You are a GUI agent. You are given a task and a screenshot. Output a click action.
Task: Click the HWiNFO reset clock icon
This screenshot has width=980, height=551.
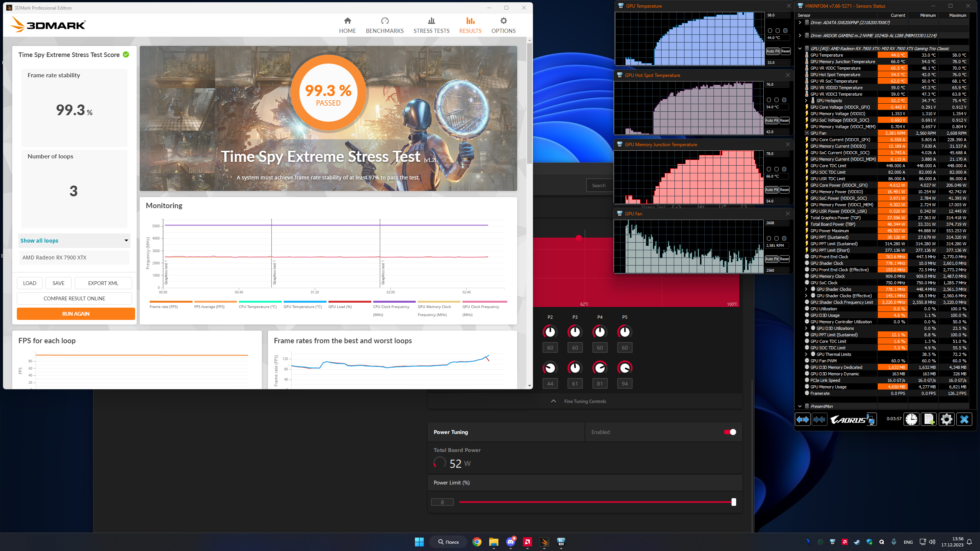pyautogui.click(x=911, y=419)
